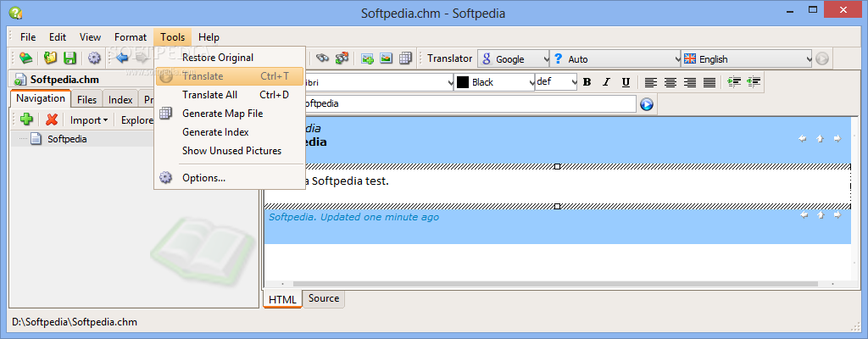Justify the text
The width and height of the screenshot is (868, 339).
point(709,82)
